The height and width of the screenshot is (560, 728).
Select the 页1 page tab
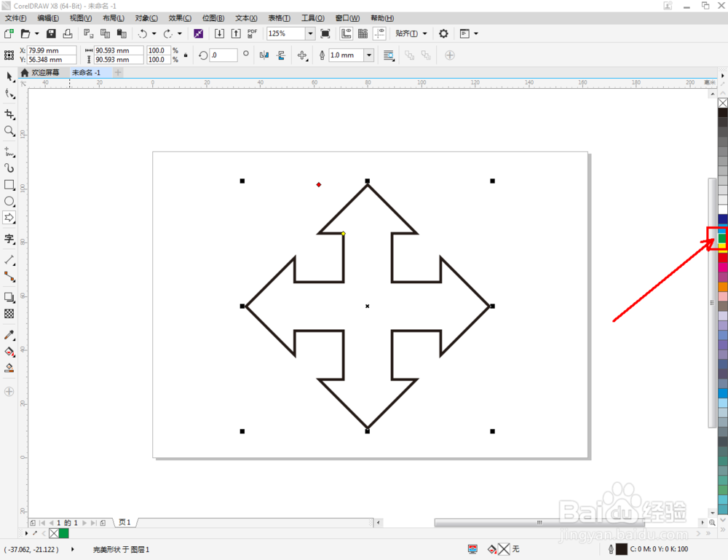click(124, 522)
